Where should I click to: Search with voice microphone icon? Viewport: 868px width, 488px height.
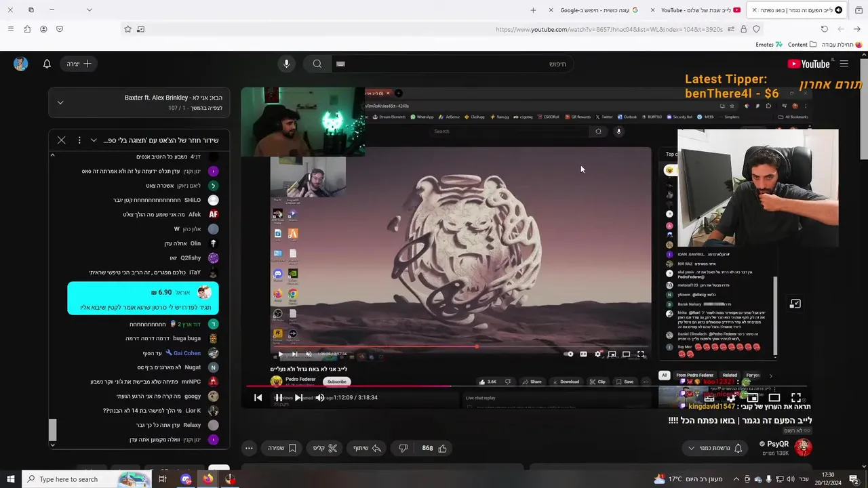(x=286, y=64)
